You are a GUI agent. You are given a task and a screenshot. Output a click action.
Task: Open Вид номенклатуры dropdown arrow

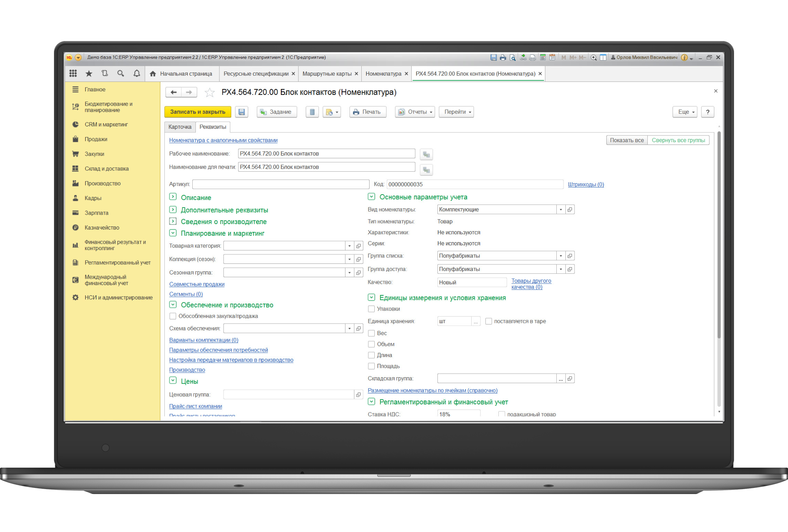pos(561,209)
